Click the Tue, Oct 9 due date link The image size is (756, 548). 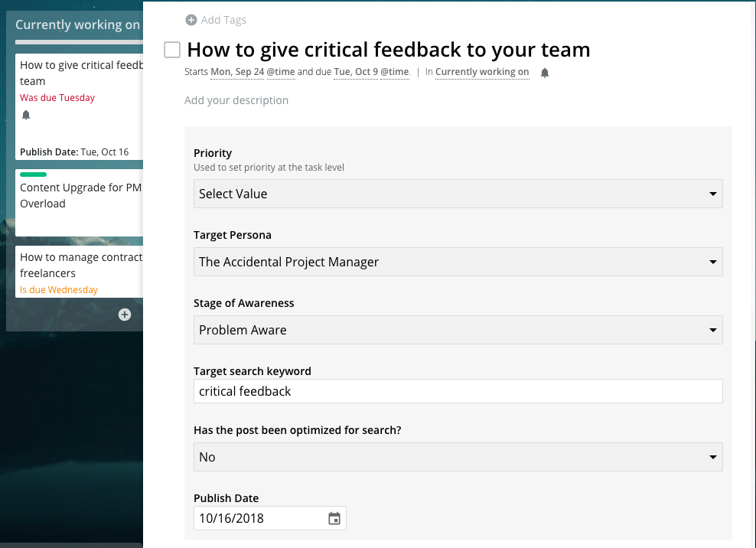356,72
